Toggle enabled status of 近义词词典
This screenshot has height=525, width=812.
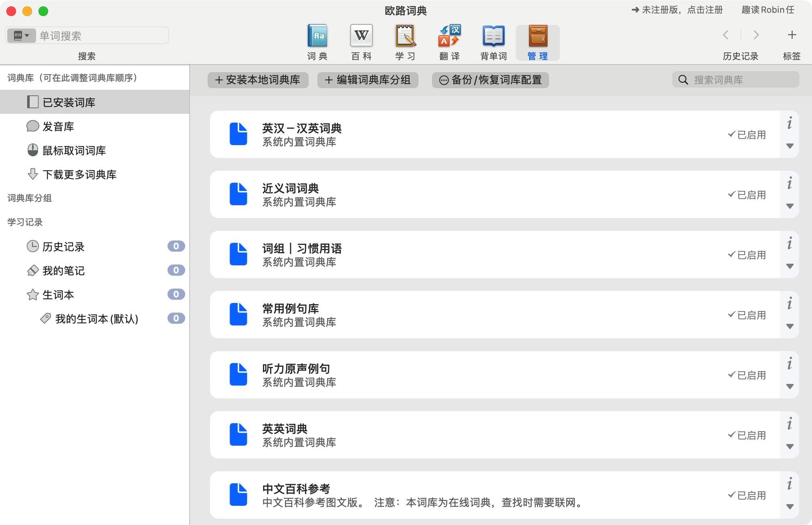click(x=746, y=195)
